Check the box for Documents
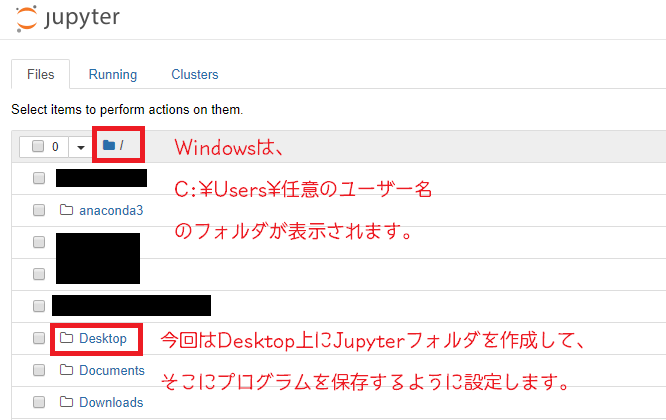This screenshot has width=666, height=420. tap(39, 370)
